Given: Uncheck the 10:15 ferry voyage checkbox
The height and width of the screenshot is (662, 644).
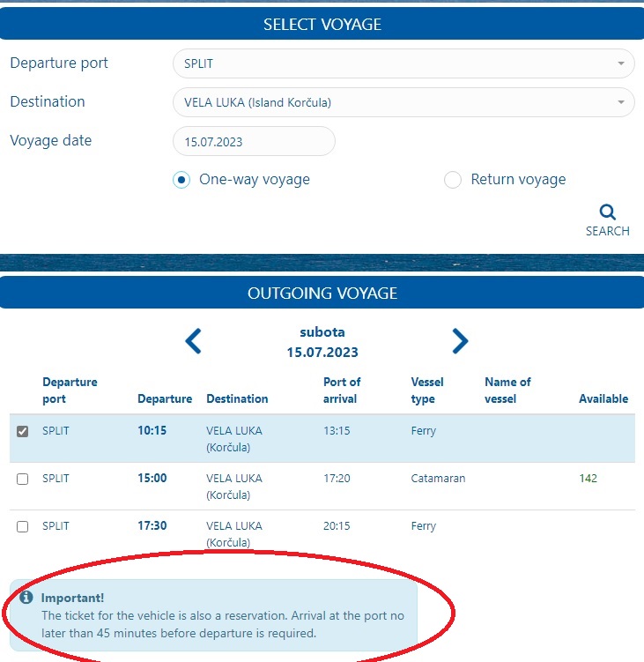Looking at the screenshot, I should pos(23,431).
